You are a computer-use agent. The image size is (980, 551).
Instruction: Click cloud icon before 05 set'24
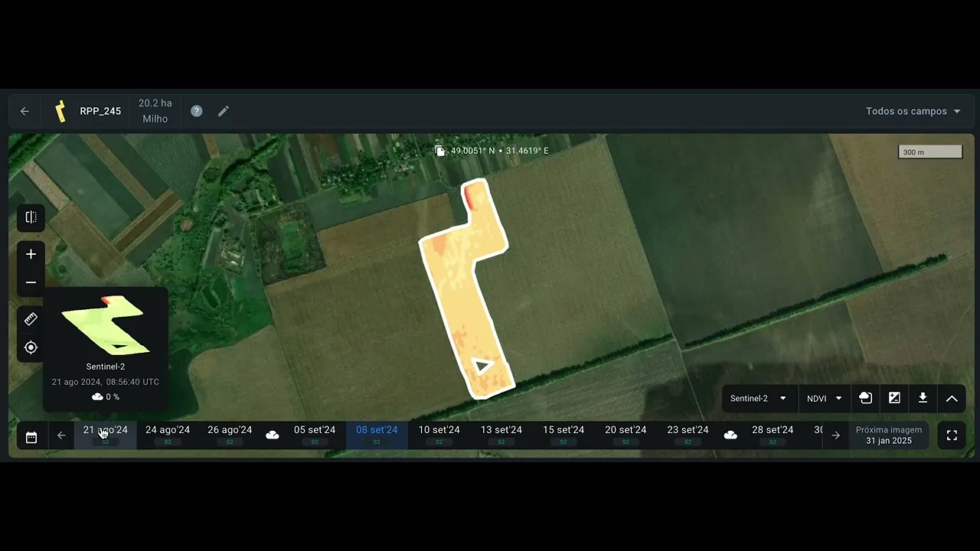tap(273, 435)
